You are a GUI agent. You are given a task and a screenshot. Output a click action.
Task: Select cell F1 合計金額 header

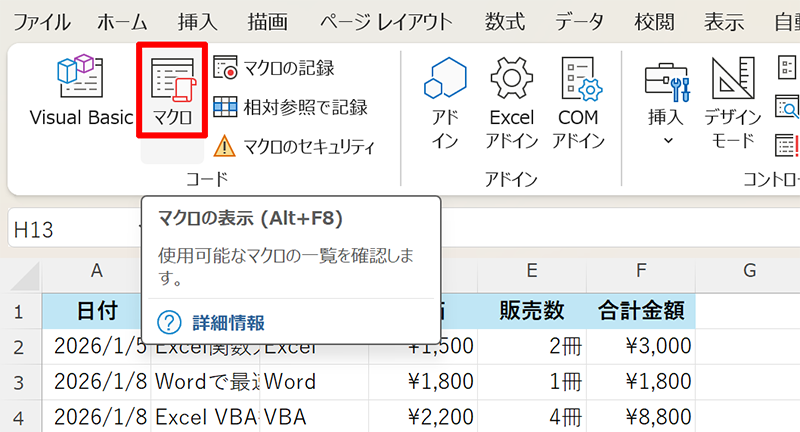pos(641,311)
